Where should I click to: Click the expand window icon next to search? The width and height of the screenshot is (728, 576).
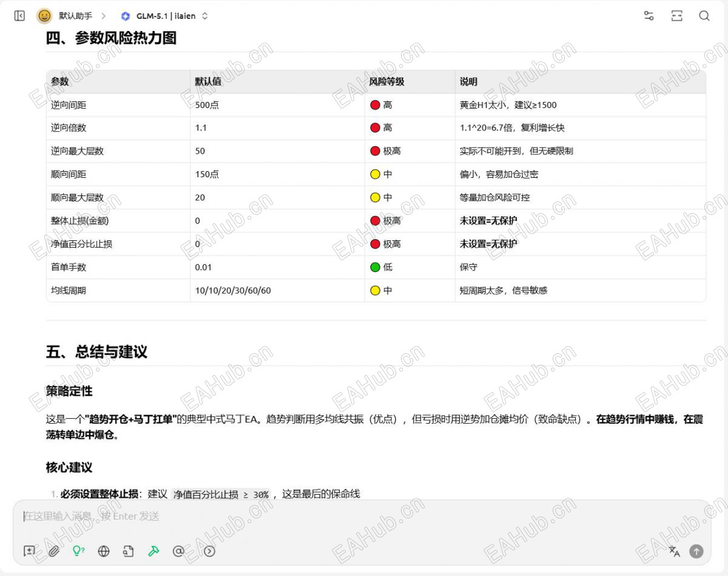coord(677,16)
